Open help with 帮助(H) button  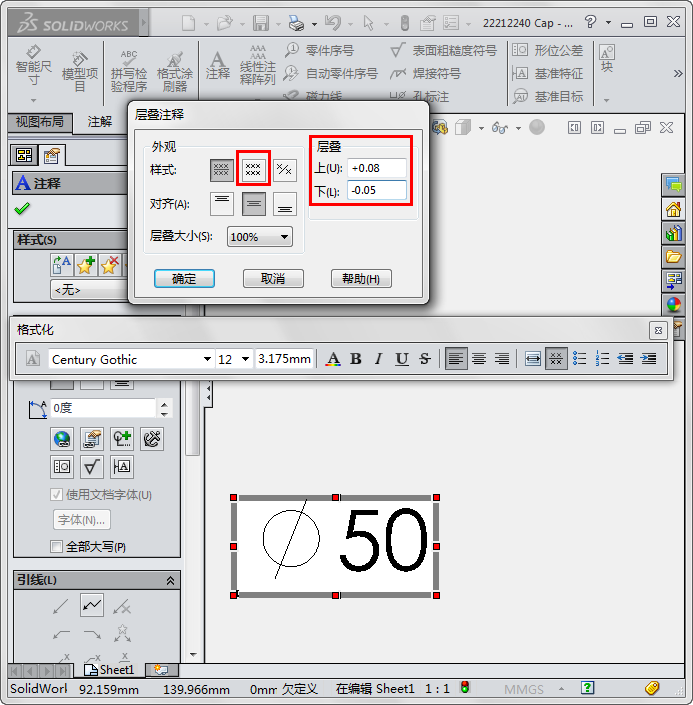pos(361,279)
